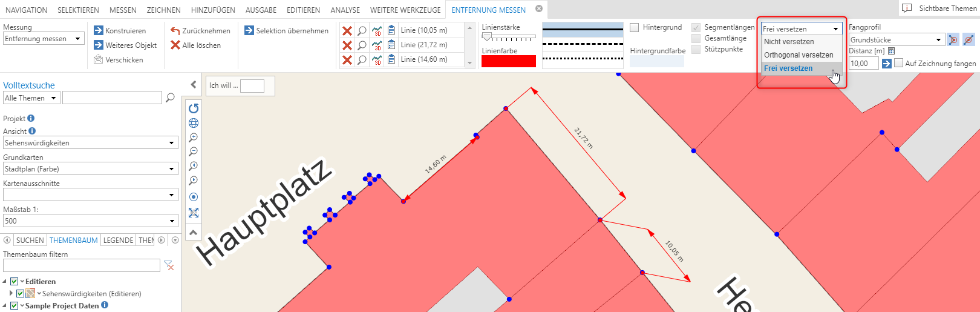Apply distance with the blue arrow button
980x312 pixels.
[886, 64]
